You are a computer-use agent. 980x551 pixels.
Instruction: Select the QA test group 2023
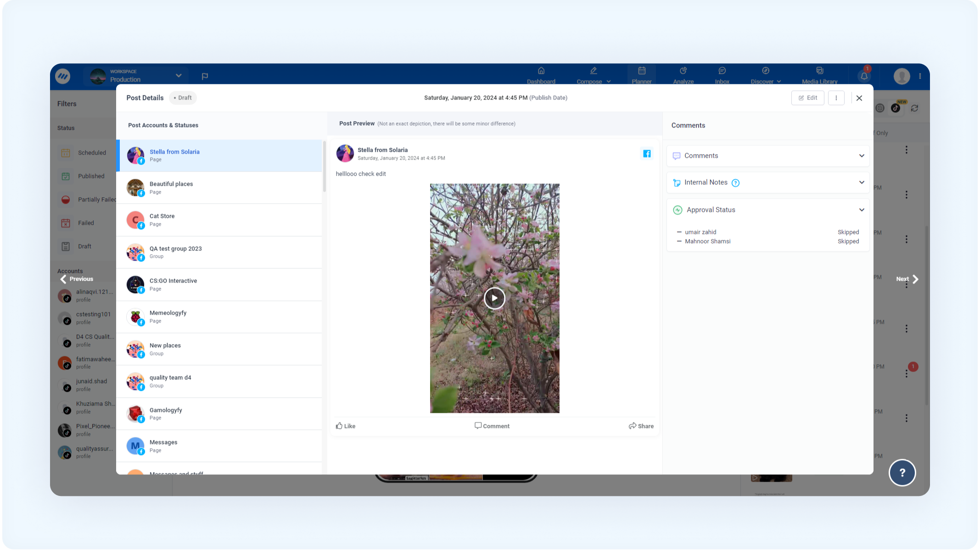pyautogui.click(x=220, y=252)
